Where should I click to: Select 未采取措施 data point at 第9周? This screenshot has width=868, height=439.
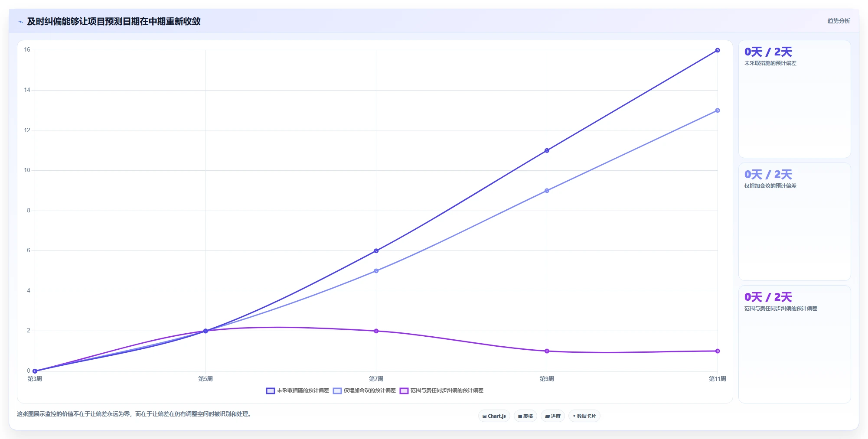547,150
